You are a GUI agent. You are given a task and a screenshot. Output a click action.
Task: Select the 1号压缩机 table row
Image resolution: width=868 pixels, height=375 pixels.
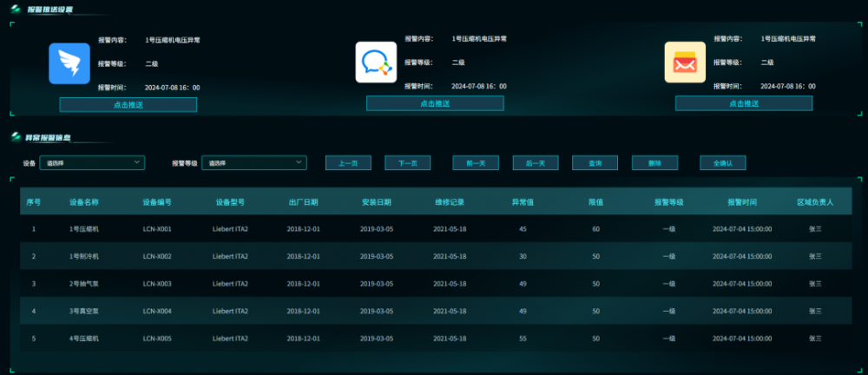(436, 229)
